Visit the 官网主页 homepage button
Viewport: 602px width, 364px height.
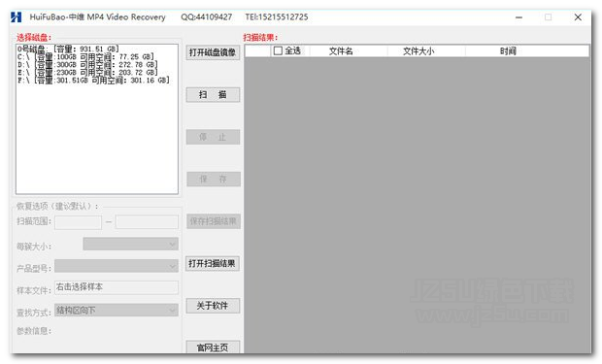(213, 347)
